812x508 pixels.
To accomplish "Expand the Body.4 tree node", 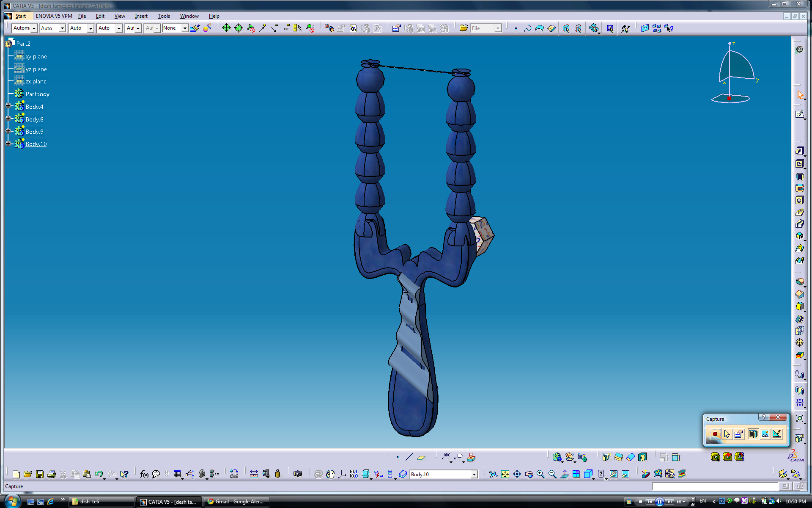I will click(8, 106).
